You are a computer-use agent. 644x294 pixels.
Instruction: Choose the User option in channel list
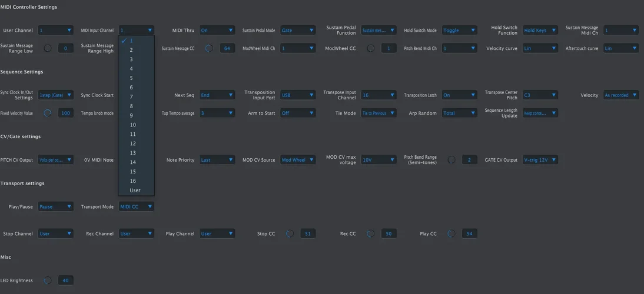click(x=137, y=191)
